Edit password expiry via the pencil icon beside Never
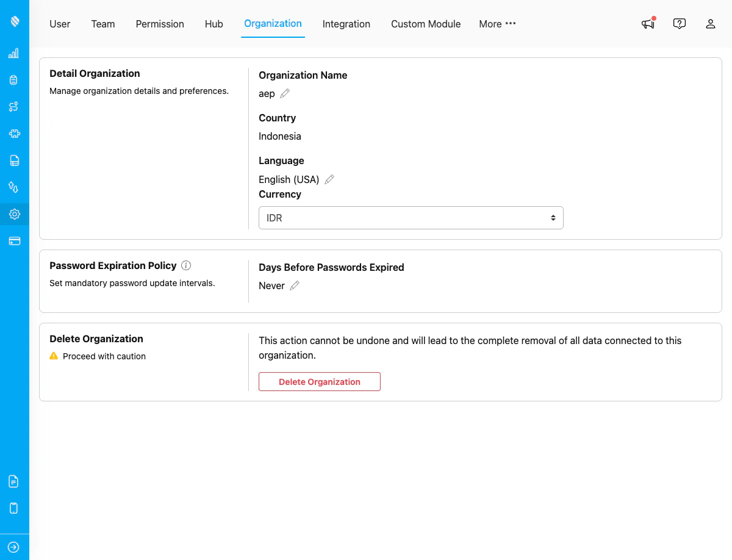Viewport: 732px width, 560px height. point(295,285)
